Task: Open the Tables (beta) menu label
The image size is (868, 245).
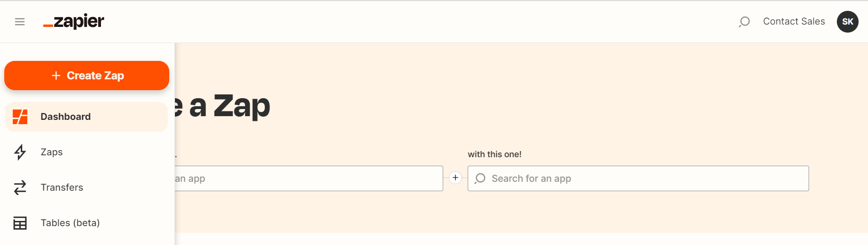Action: tap(70, 223)
